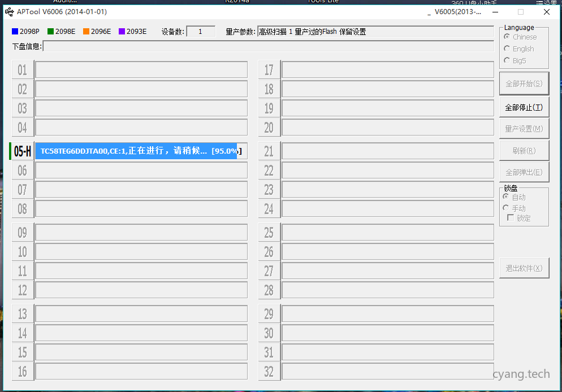Click port number 13 button
Image resolution: width=562 pixels, height=392 pixels.
tap(22, 313)
